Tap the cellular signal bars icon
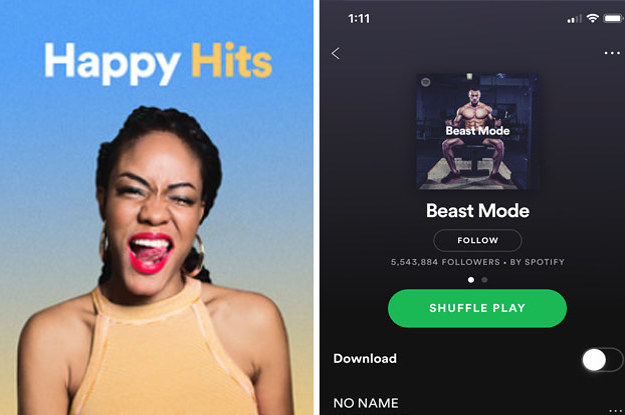 [x=574, y=19]
